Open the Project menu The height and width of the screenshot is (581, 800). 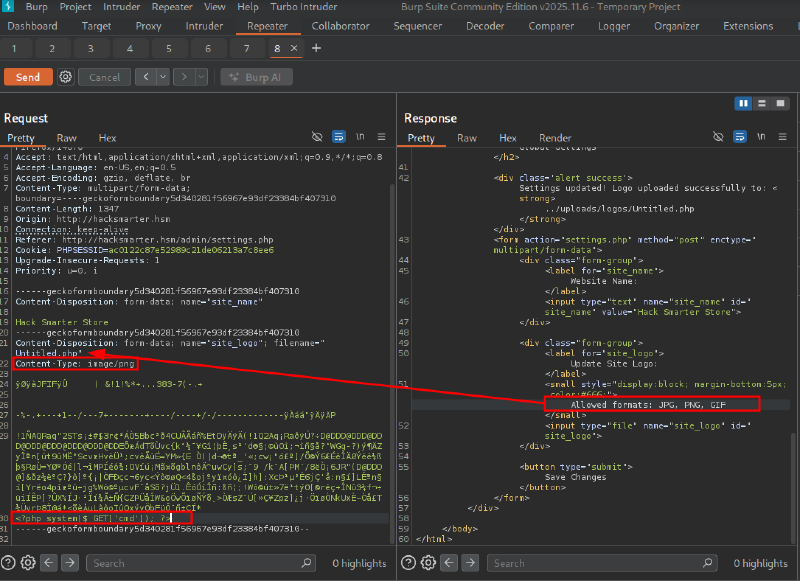pos(76,7)
